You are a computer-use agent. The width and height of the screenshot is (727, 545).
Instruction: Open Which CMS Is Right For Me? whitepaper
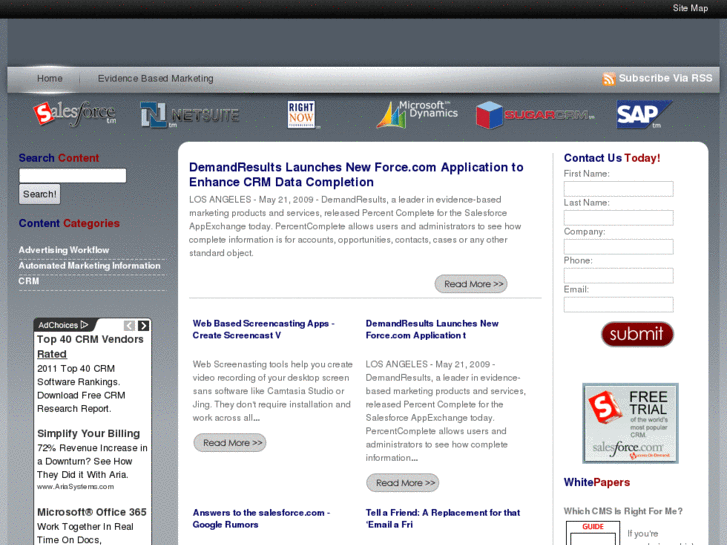pyautogui.click(x=623, y=511)
